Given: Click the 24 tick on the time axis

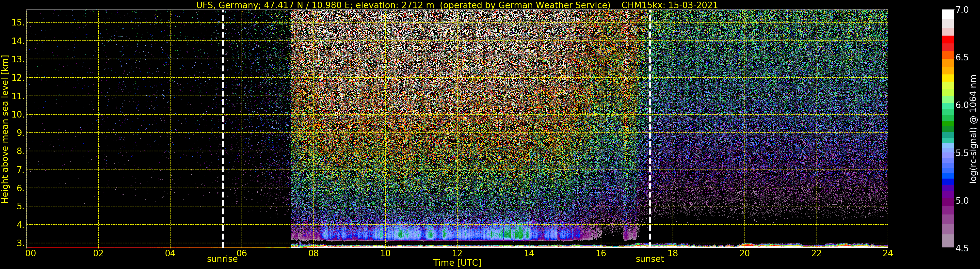Looking at the screenshot, I should [x=888, y=253].
